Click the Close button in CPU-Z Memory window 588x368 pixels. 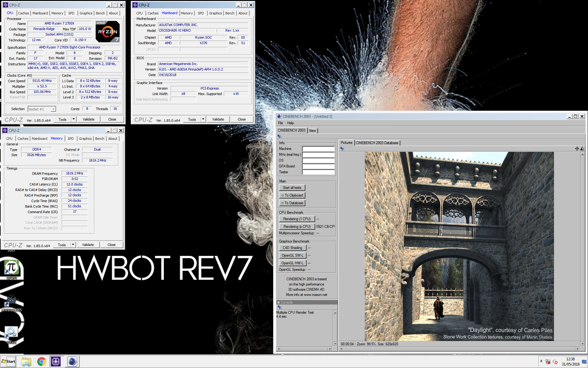tap(111, 245)
